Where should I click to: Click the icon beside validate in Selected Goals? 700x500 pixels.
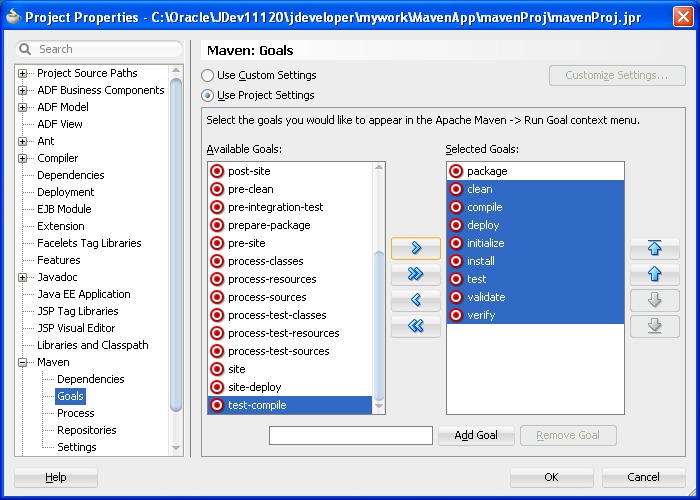(x=456, y=297)
